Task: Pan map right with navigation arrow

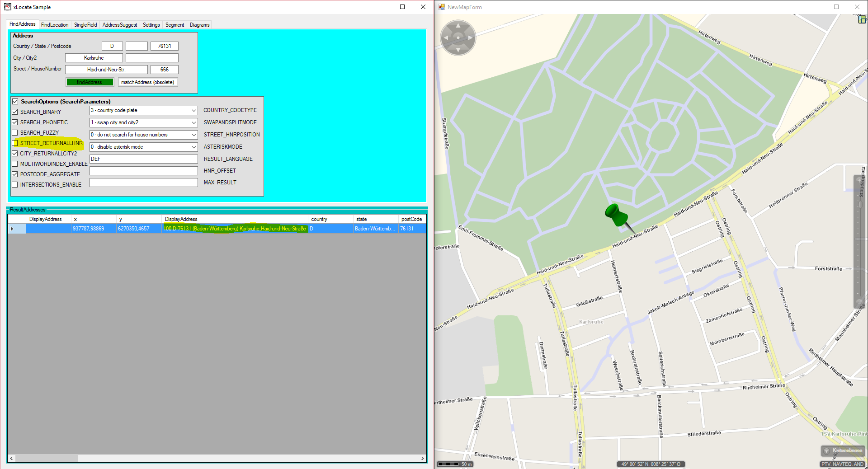Action: [x=471, y=38]
